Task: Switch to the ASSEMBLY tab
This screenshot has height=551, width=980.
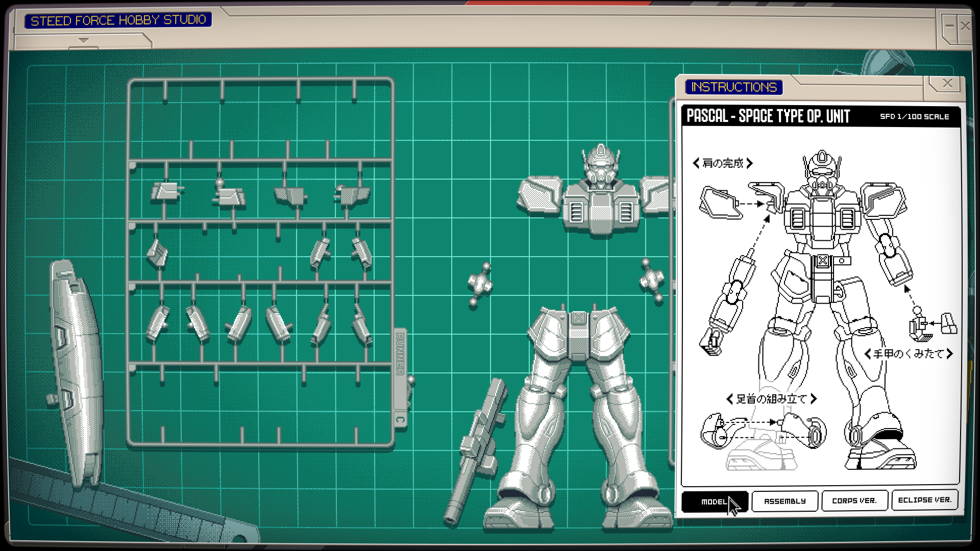Action: 785,501
